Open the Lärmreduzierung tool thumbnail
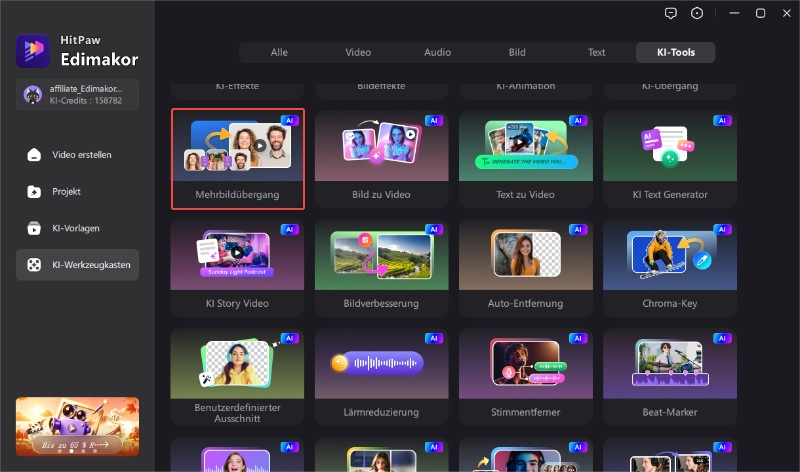The height and width of the screenshot is (472, 800). pos(382,363)
